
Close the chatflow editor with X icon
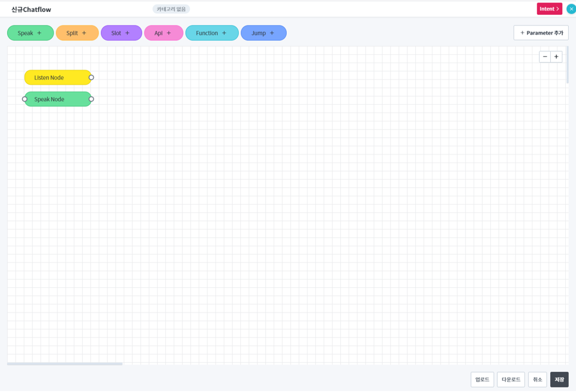571,9
